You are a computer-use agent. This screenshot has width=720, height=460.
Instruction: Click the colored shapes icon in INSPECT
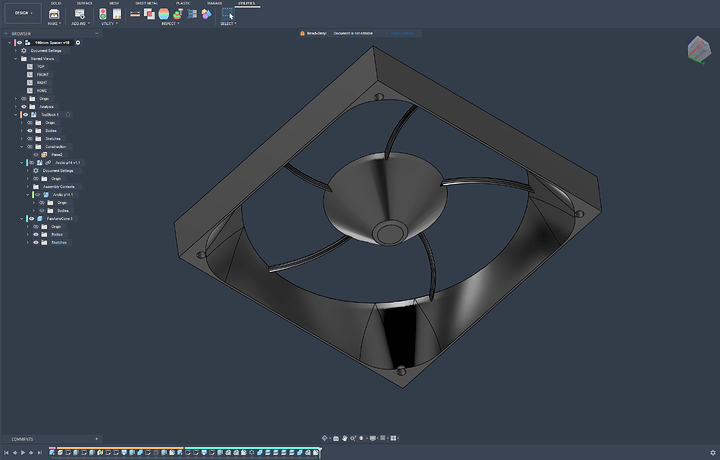206,14
